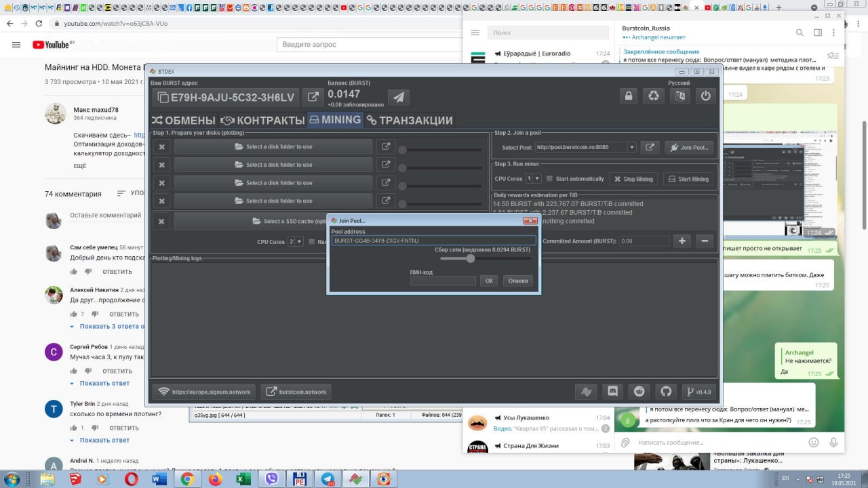Open the Макс maxud78 channel

pos(96,110)
